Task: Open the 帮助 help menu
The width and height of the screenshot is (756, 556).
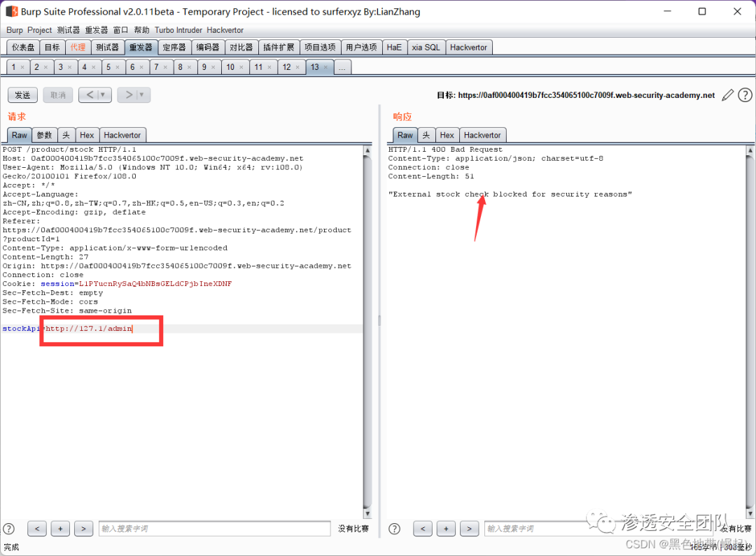Action: tap(141, 30)
